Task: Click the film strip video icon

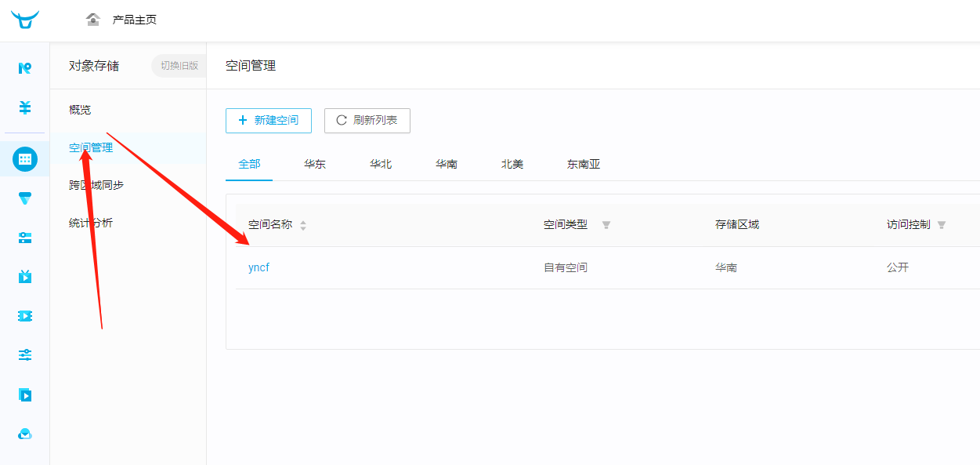Action: pyautogui.click(x=25, y=316)
